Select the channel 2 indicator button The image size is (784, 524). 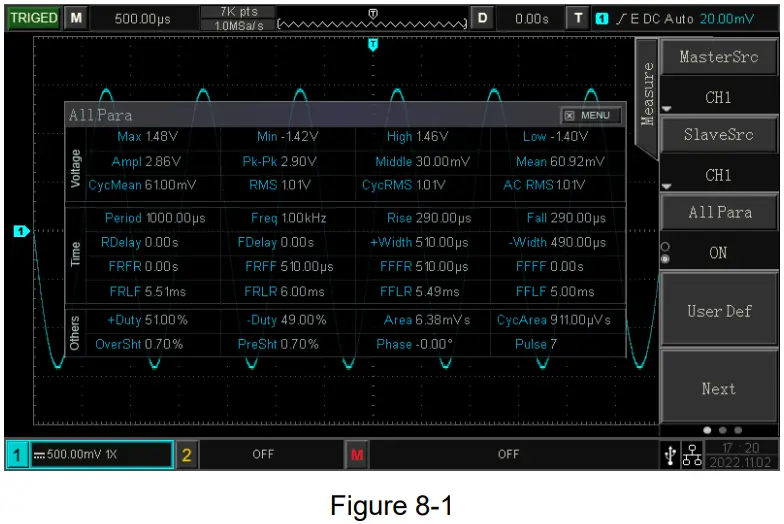point(186,454)
